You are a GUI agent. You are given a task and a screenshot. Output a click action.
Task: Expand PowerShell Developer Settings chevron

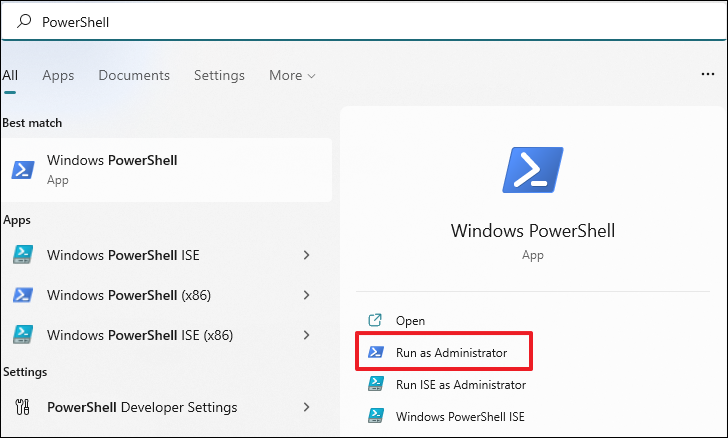pos(306,407)
